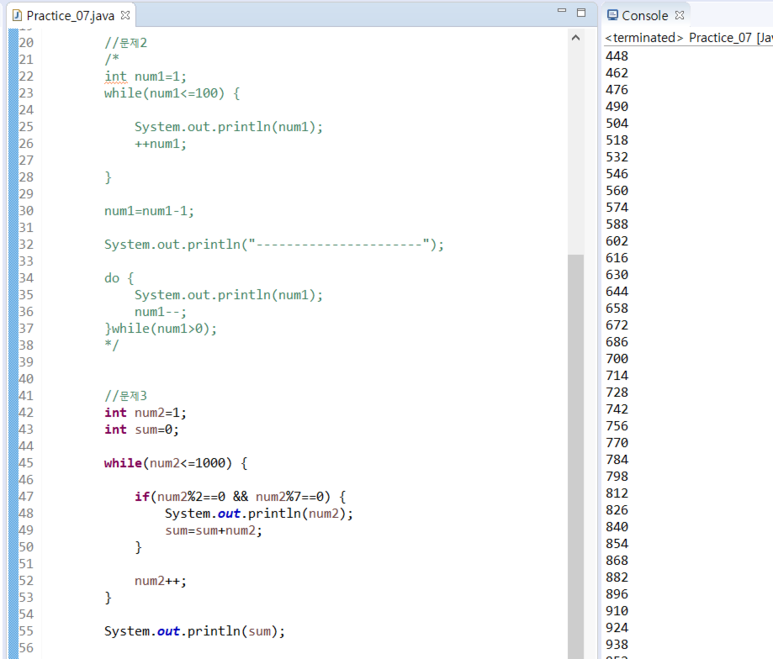Click the commented num1=num1-1; line

tap(149, 211)
